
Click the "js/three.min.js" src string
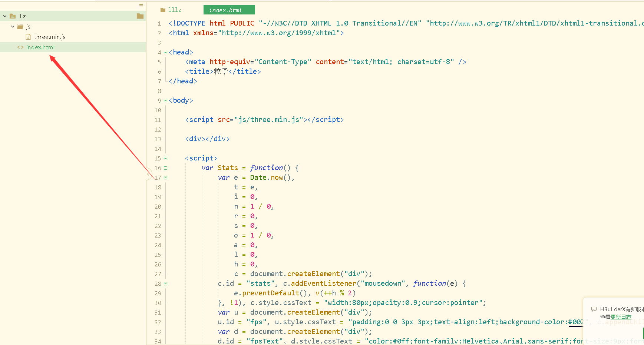269,120
